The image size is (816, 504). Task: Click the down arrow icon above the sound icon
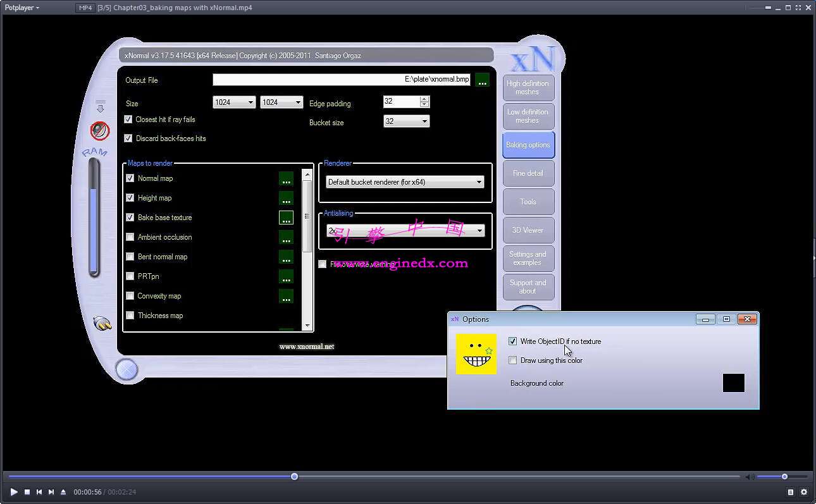tap(100, 106)
